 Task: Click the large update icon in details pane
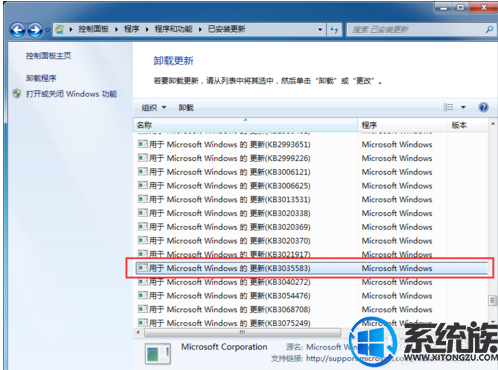click(158, 354)
